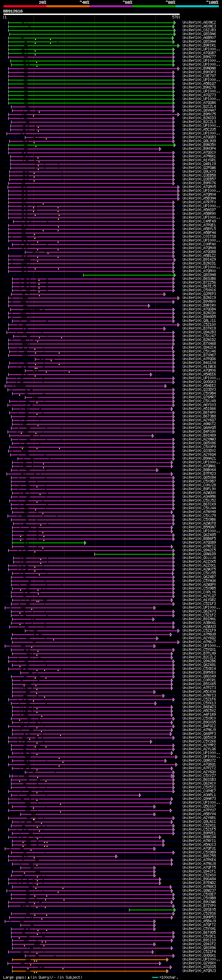This screenshot has height=980, width=222.
Task: Click the query end position 578
Action: click(x=175, y=17)
